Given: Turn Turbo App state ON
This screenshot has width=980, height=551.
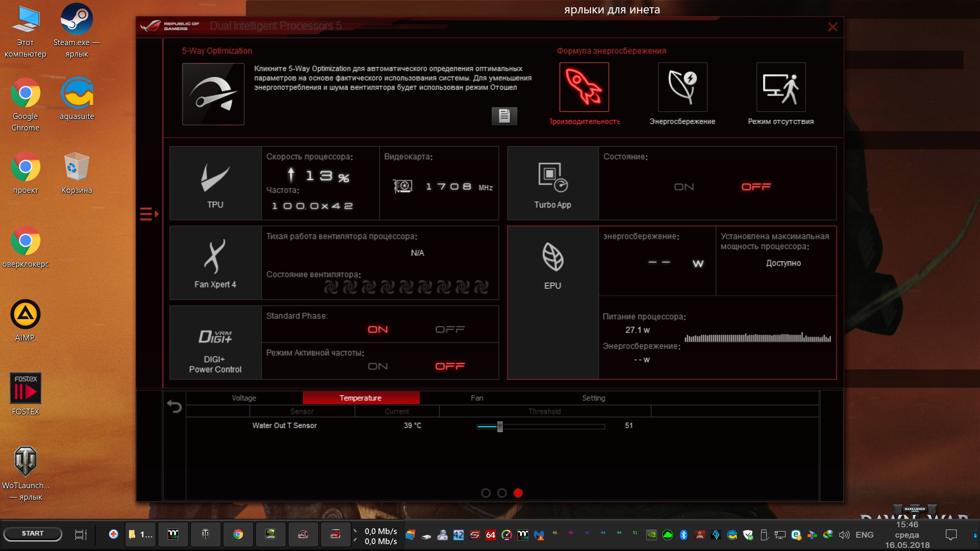Looking at the screenshot, I should point(684,187).
